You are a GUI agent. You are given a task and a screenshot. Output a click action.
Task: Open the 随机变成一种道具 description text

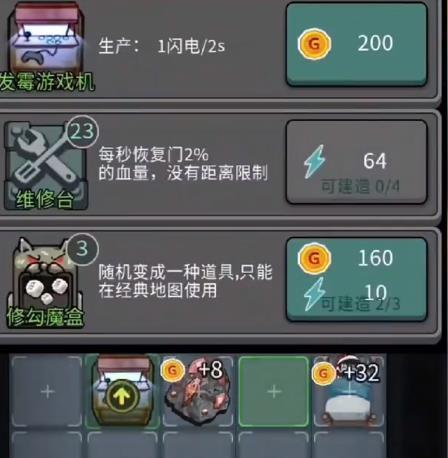click(185, 281)
